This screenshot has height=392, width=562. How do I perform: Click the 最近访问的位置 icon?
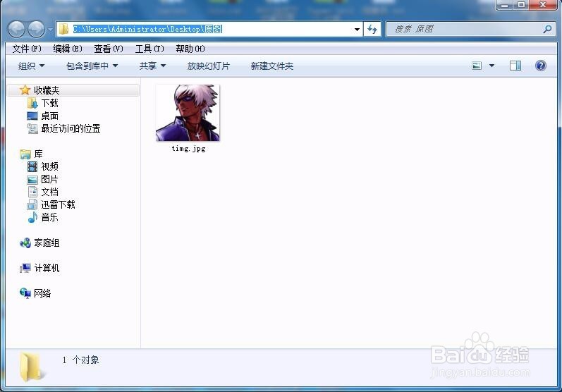32,128
